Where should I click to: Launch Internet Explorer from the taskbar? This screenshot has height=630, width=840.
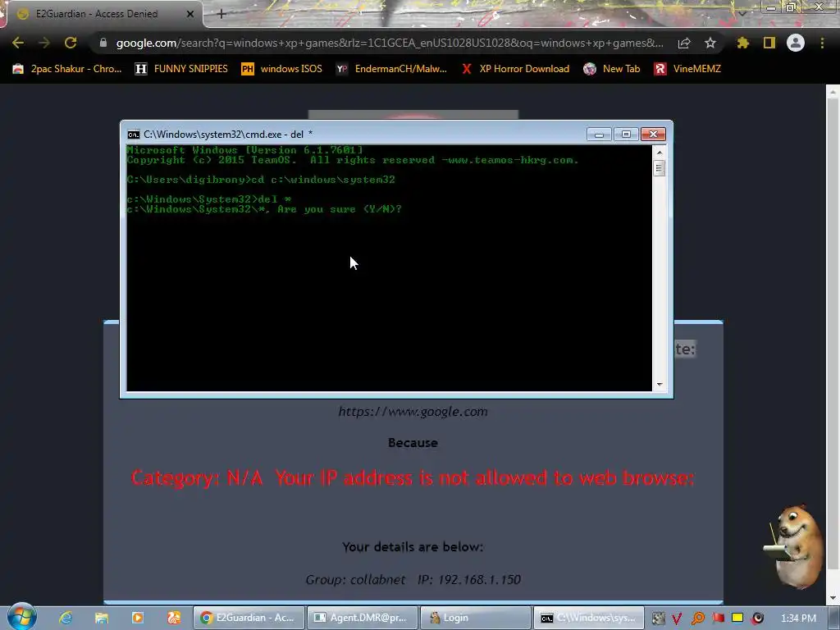click(x=66, y=618)
